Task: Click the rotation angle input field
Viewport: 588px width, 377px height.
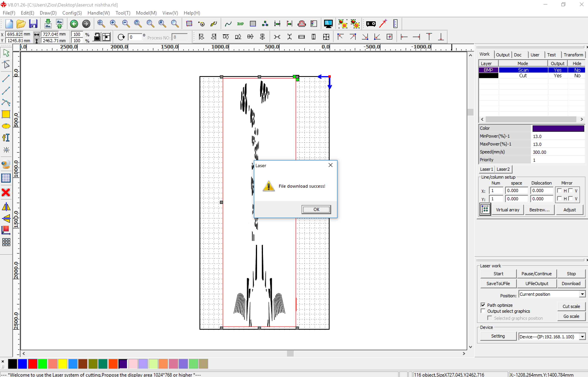Action: pyautogui.click(x=135, y=37)
